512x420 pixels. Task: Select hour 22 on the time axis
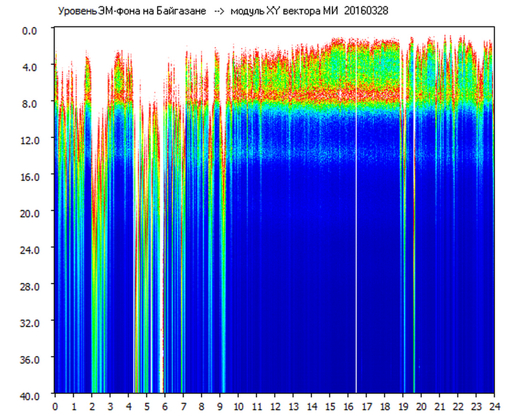coord(458,406)
